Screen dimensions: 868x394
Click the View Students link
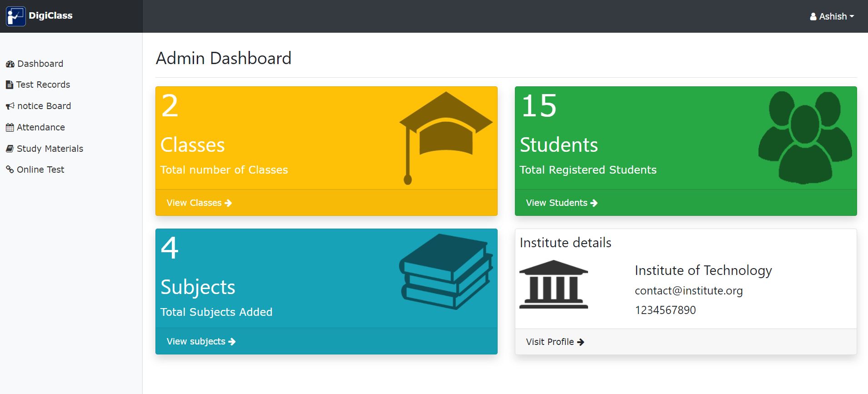tap(561, 203)
